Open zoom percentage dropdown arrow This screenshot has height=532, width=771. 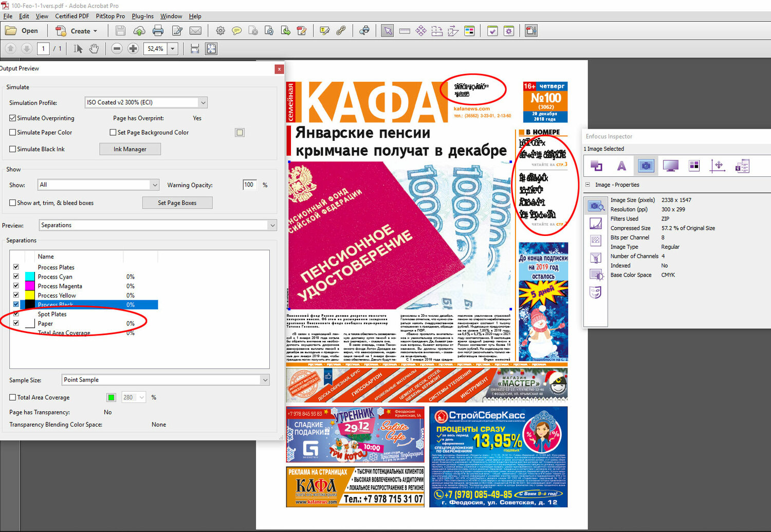point(173,48)
